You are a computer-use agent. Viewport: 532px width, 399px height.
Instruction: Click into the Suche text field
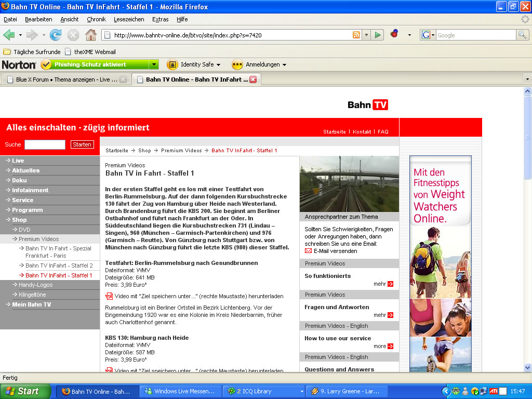45,144
